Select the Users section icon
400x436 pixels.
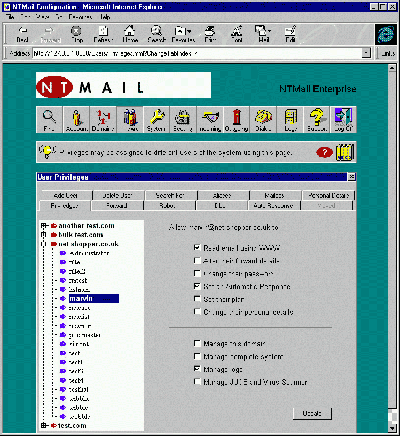point(130,120)
